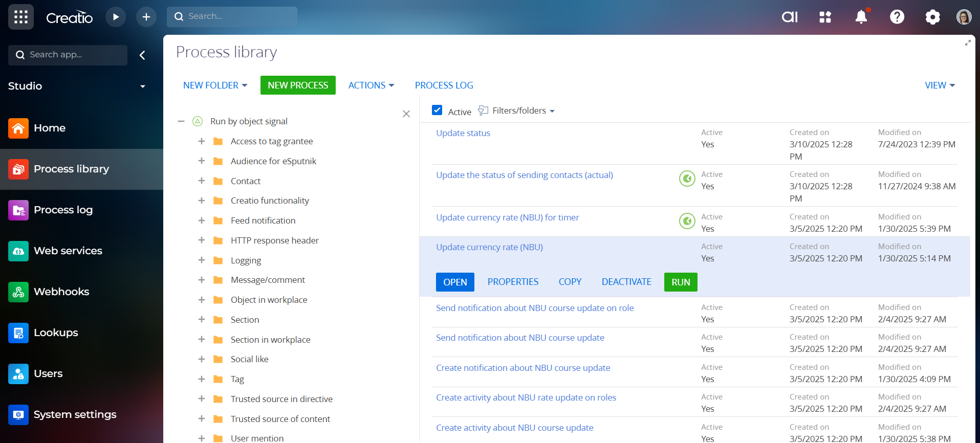980x443 pixels.
Task: Click the Webhooks sidebar icon
Action: coord(18,292)
